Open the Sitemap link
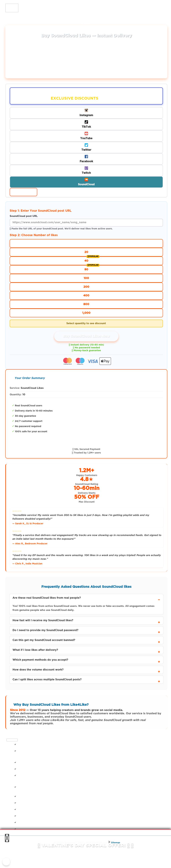This screenshot has height=868, width=171. (x=115, y=842)
